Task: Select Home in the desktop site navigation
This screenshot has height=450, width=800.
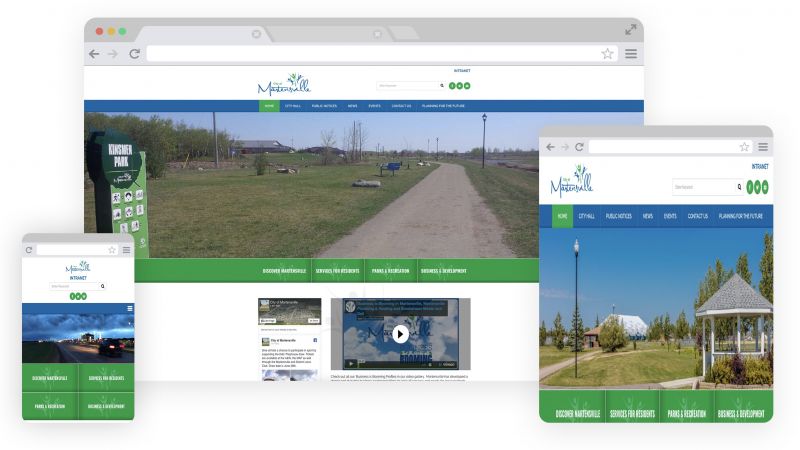Action: click(269, 106)
